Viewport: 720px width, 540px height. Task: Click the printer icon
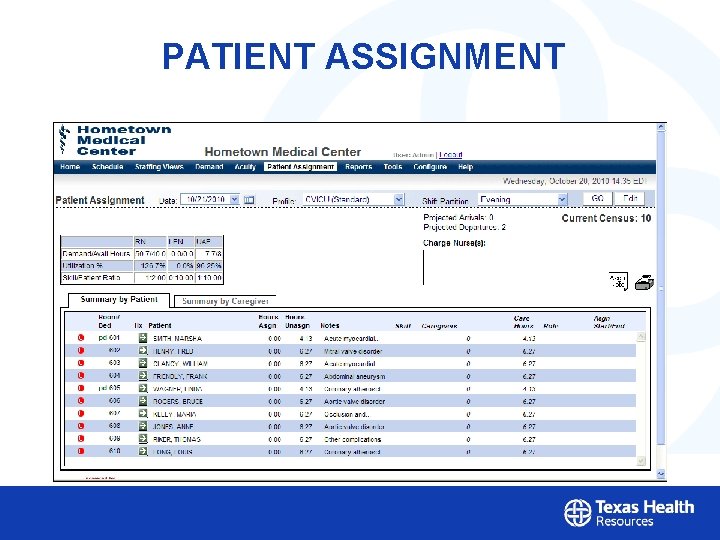coord(644,282)
